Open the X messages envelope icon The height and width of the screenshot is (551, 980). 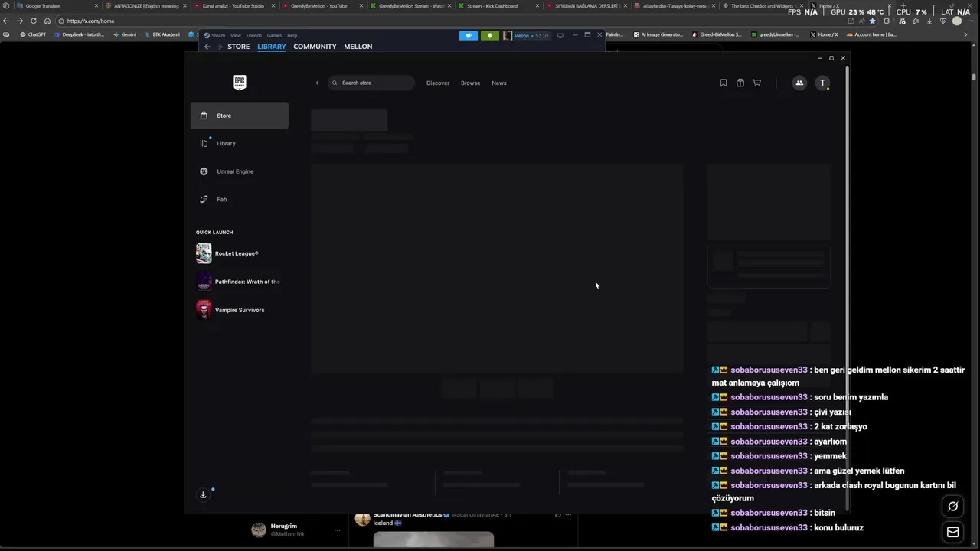pos(953,532)
